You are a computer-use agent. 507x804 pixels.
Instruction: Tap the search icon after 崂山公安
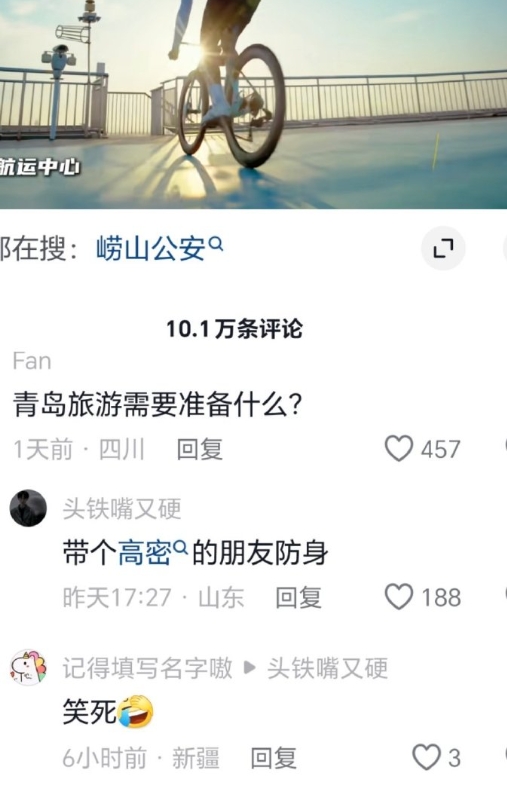[217, 244]
